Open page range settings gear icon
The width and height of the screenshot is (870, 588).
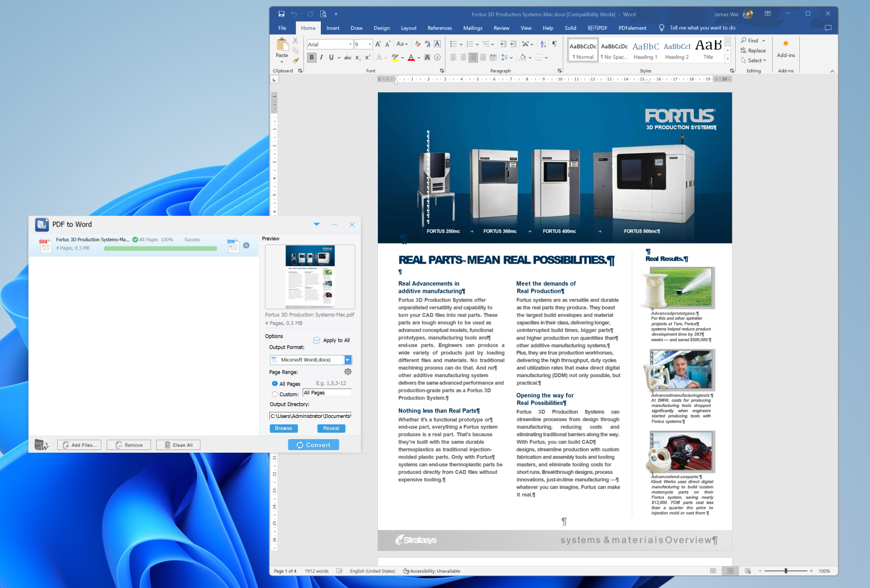pos(348,372)
